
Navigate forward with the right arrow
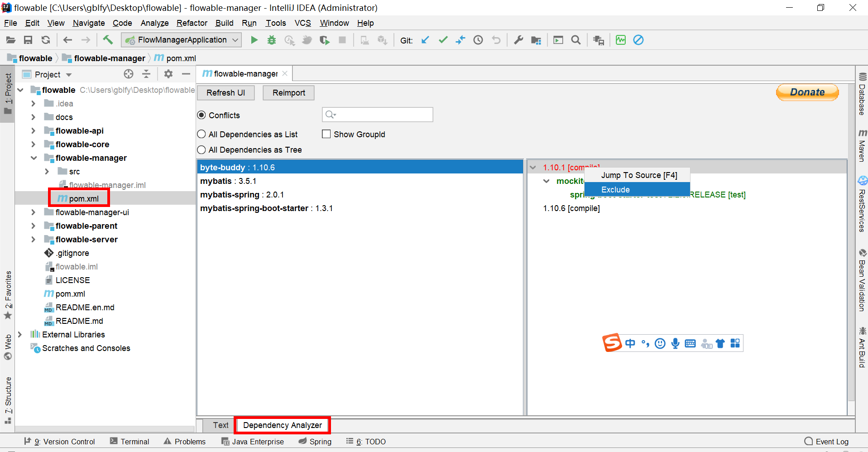click(x=86, y=40)
